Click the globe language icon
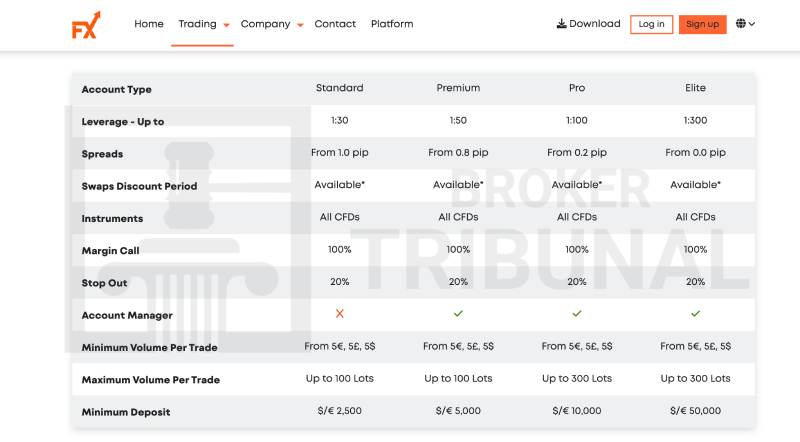 coord(741,24)
